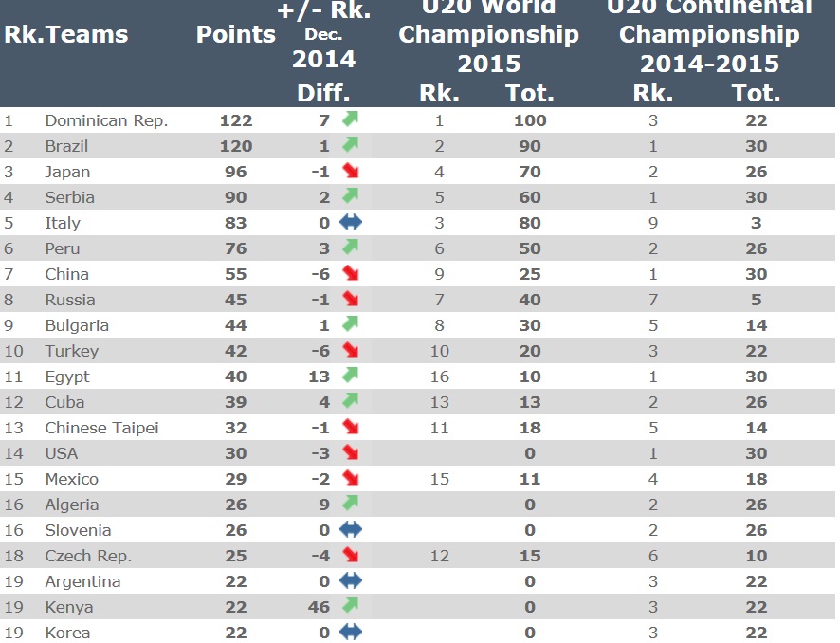Click the blue sideways arrow in Korea row
The image size is (840, 643).
(351, 632)
